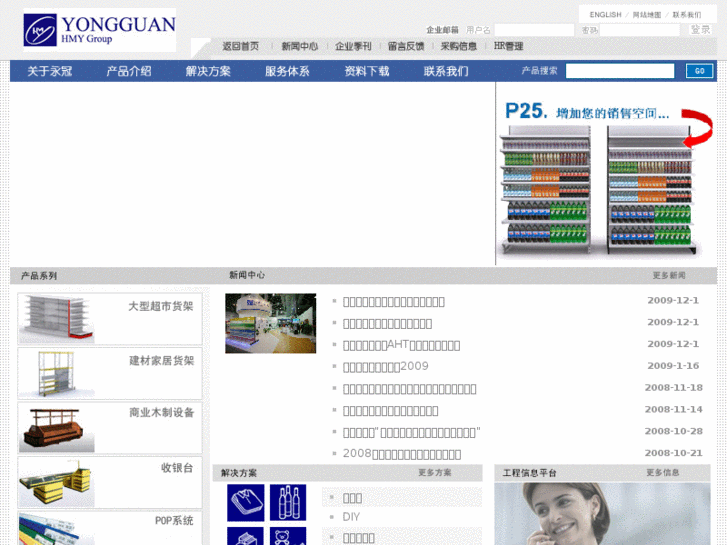Viewport: 727px width, 545px height.
Task: Open news item dated 2008-10-28
Action: click(x=411, y=432)
